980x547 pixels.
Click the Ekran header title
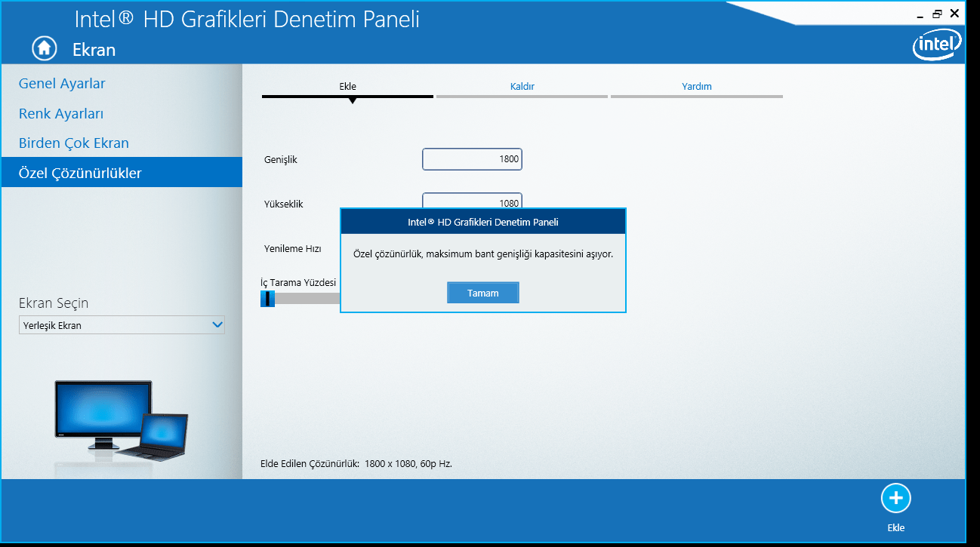pyautogui.click(x=94, y=50)
